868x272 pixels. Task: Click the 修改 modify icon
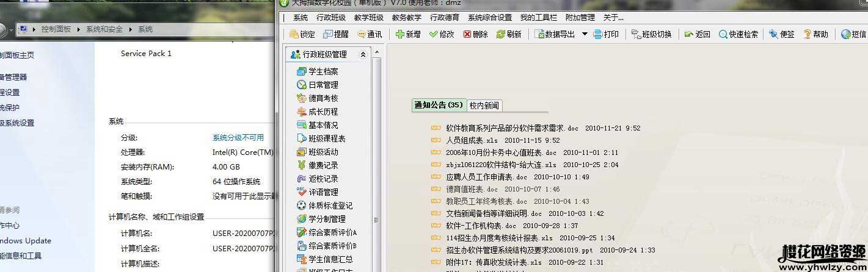[x=442, y=34]
